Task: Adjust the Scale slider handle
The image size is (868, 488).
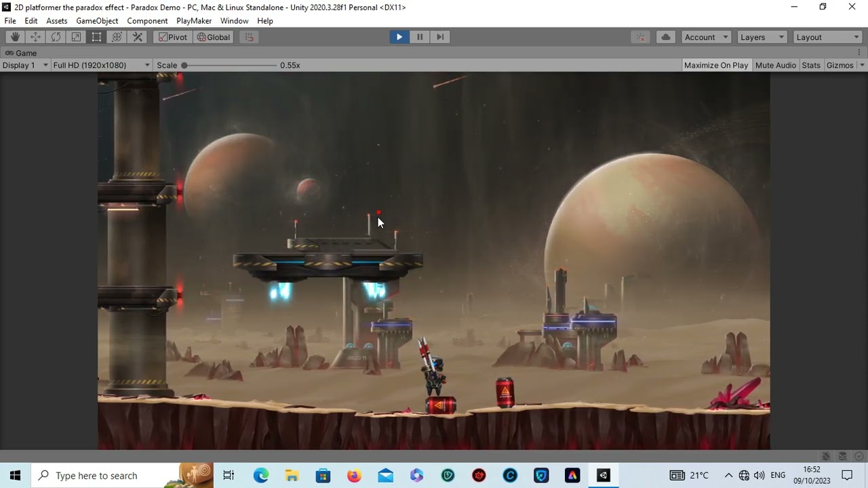Action: [x=184, y=65]
